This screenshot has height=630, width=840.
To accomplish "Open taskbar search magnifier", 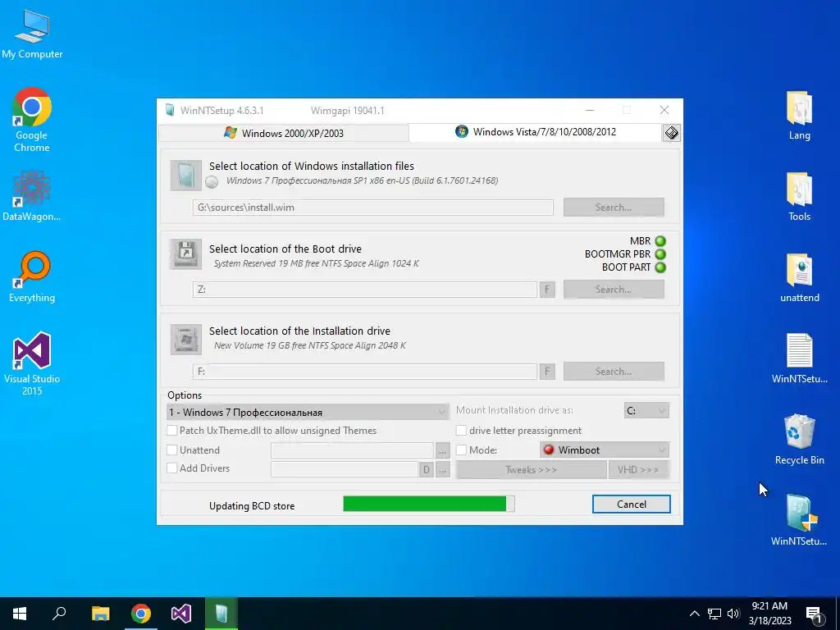I will (x=59, y=614).
